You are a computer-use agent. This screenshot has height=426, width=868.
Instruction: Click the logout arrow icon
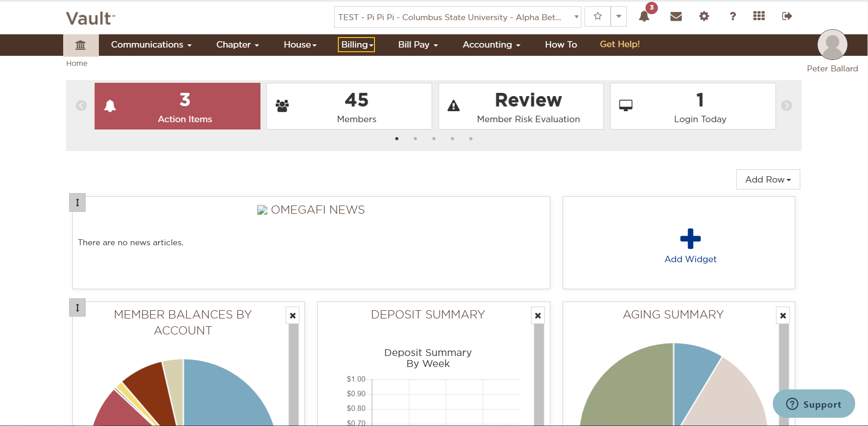(x=787, y=16)
